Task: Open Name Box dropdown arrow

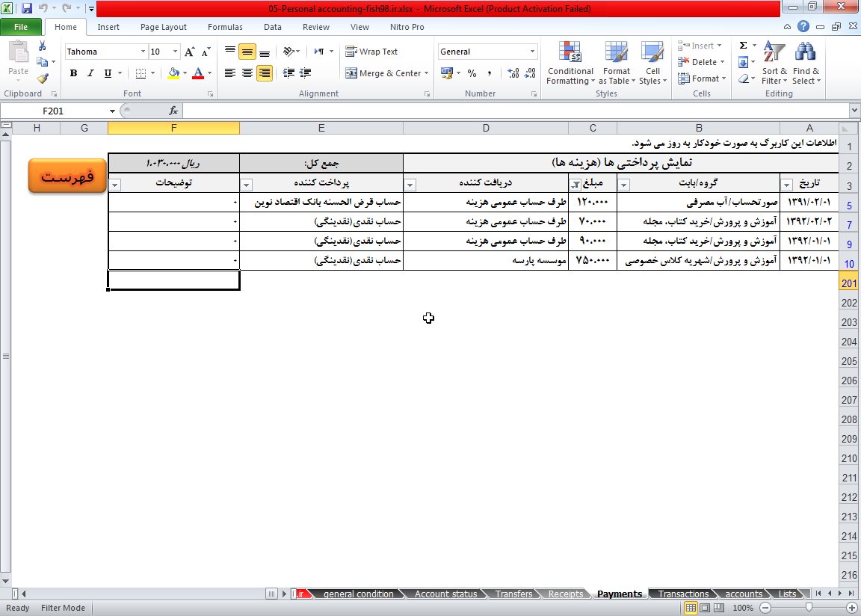Action: coord(112,111)
